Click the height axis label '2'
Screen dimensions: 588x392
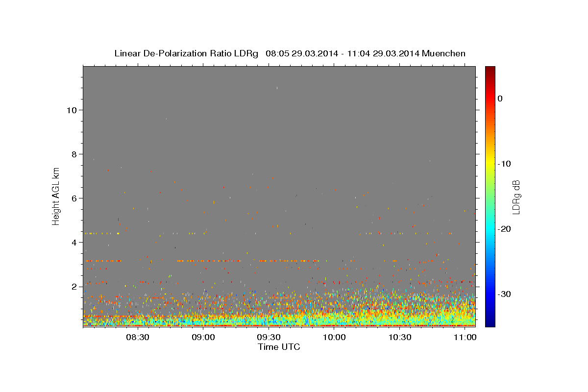tap(74, 286)
